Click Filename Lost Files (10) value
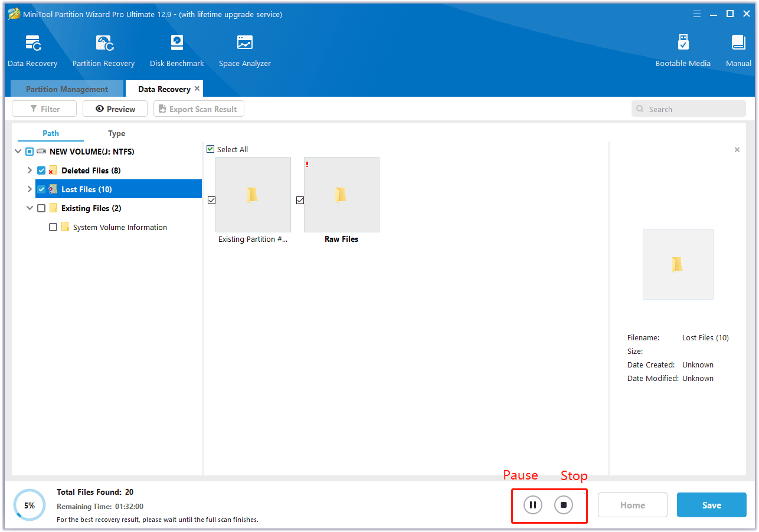This screenshot has width=759, height=532. [705, 338]
